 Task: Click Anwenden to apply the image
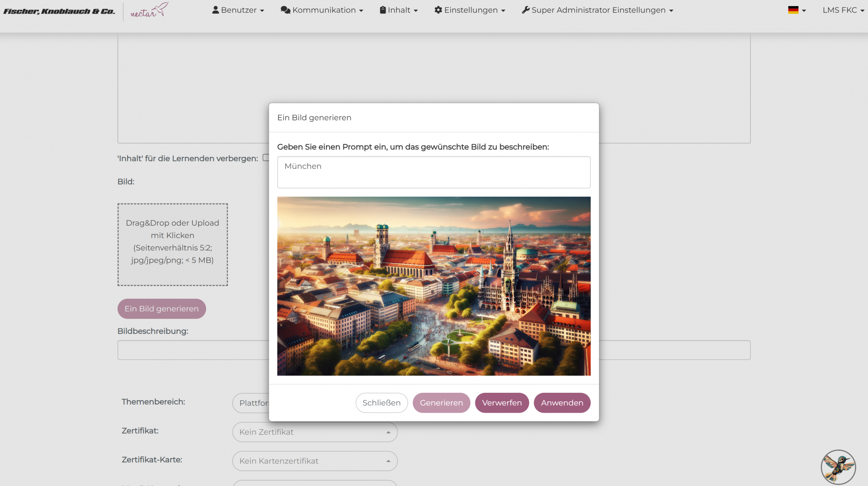click(562, 403)
